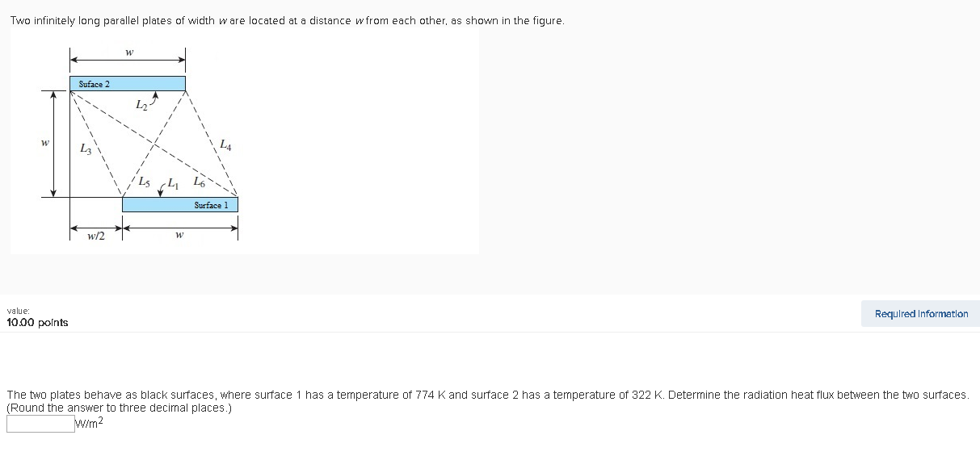Screen dimensions: 980x452
Task: Click the 'Round the answer' instruction text
Action: coord(120,408)
